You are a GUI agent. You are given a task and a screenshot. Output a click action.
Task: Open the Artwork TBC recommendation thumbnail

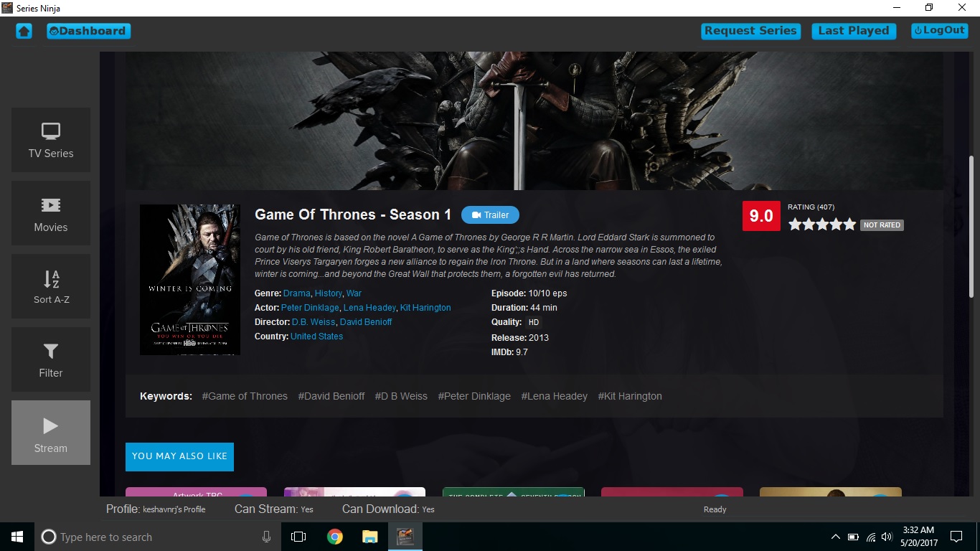coord(196,492)
